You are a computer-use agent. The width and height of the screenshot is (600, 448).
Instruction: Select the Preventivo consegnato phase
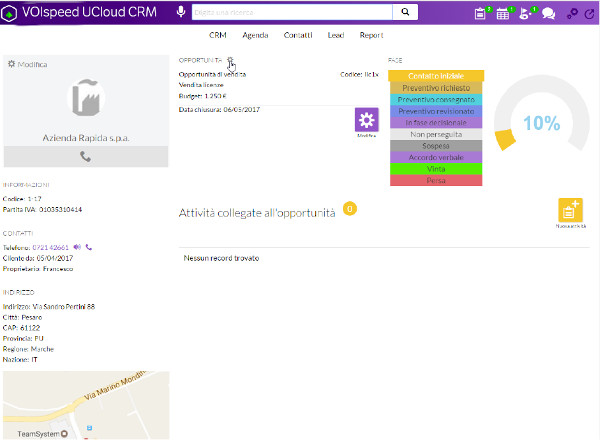click(436, 99)
